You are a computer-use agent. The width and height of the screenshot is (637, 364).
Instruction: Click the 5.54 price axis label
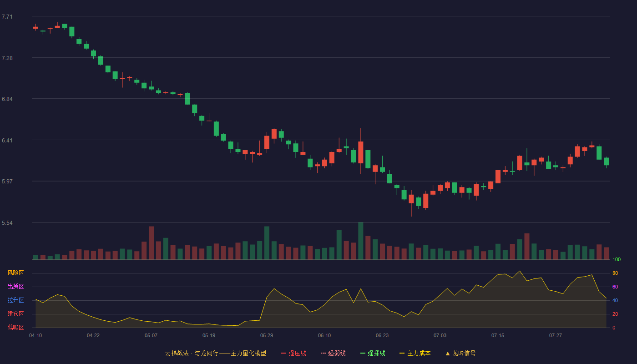click(7, 223)
